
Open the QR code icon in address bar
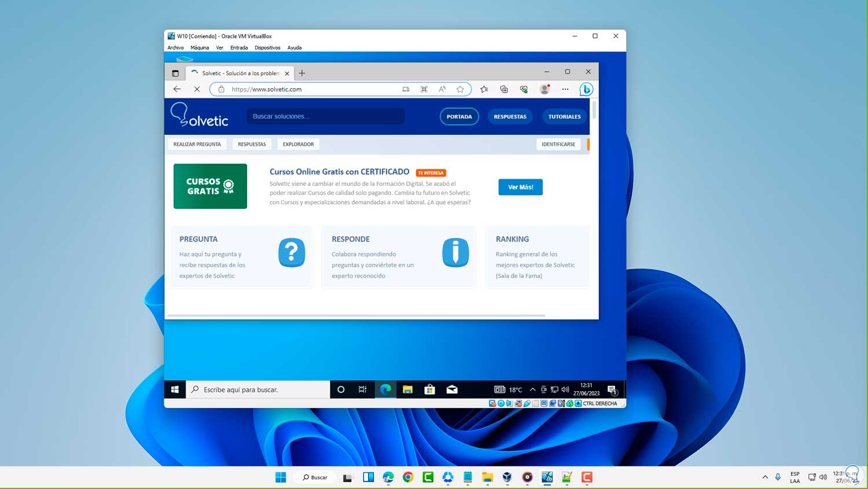pos(424,89)
